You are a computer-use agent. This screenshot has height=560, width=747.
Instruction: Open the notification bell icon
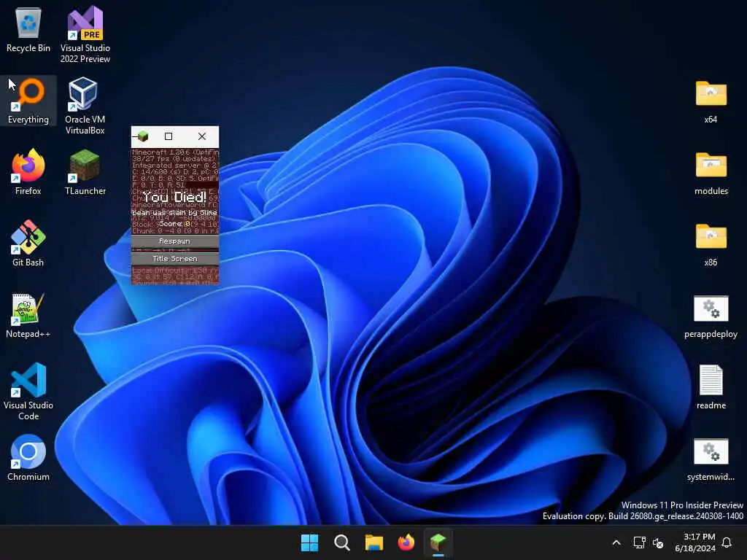point(727,542)
